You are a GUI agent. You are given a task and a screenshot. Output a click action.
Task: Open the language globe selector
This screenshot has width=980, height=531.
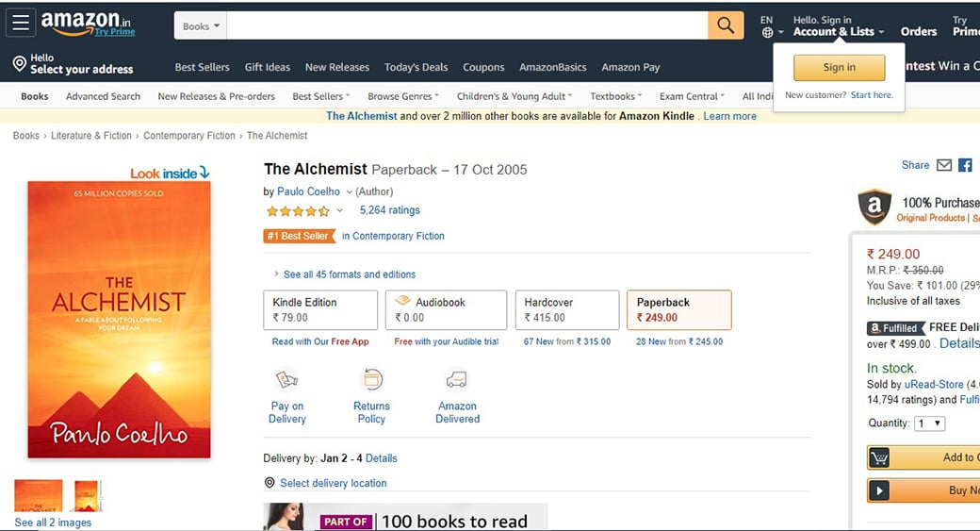tap(769, 32)
